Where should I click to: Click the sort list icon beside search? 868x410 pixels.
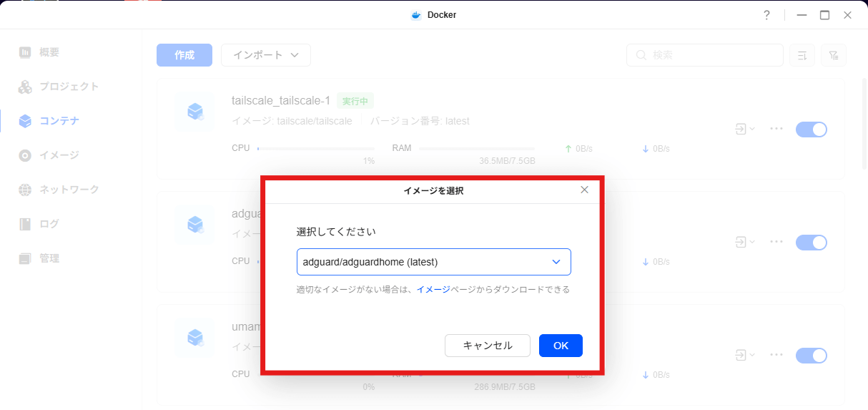802,55
